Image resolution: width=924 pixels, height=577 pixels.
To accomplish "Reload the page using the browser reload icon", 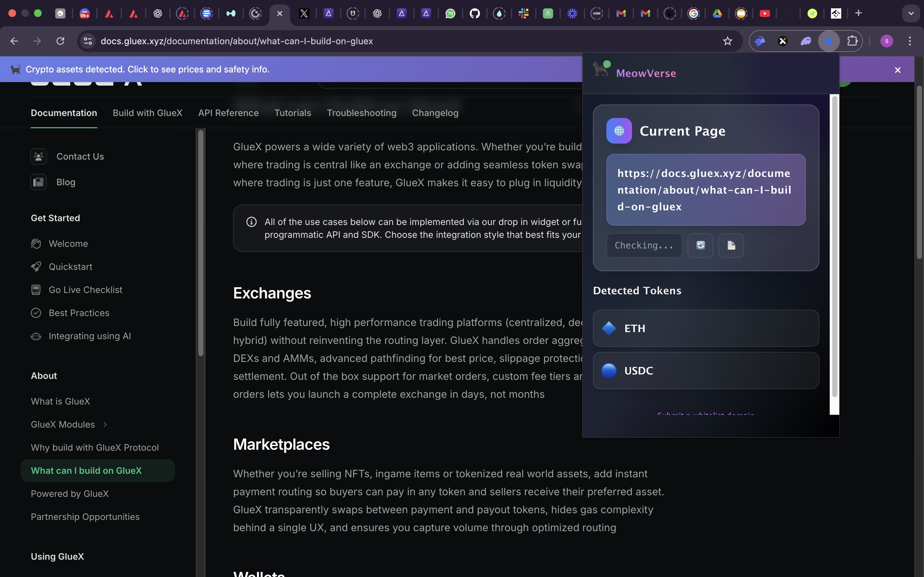I will (x=60, y=41).
